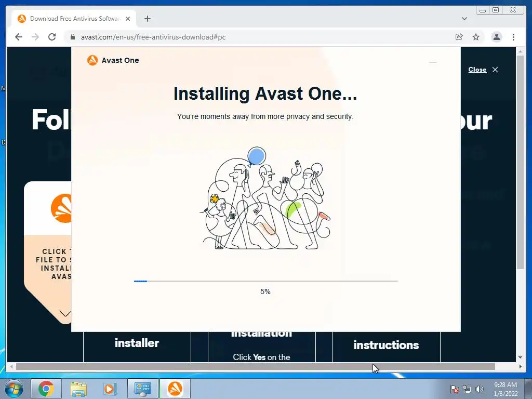
Task: Reload the Avast download page
Action: point(52,37)
